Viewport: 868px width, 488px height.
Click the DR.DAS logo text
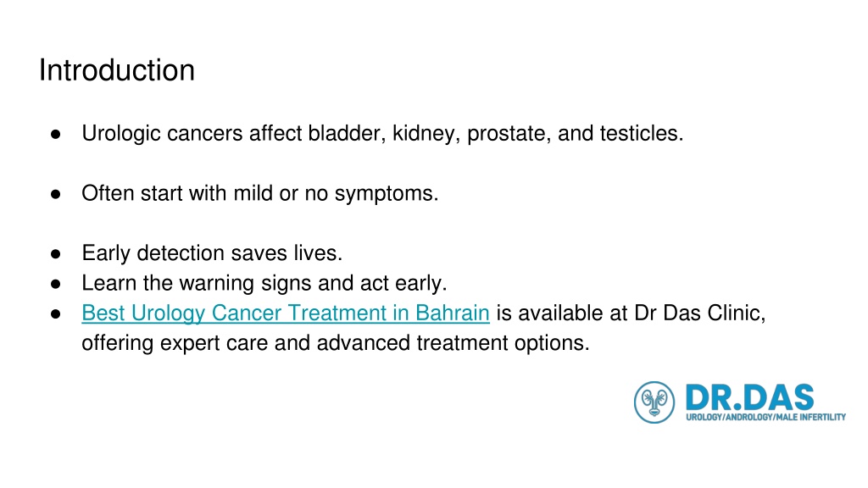click(x=750, y=397)
